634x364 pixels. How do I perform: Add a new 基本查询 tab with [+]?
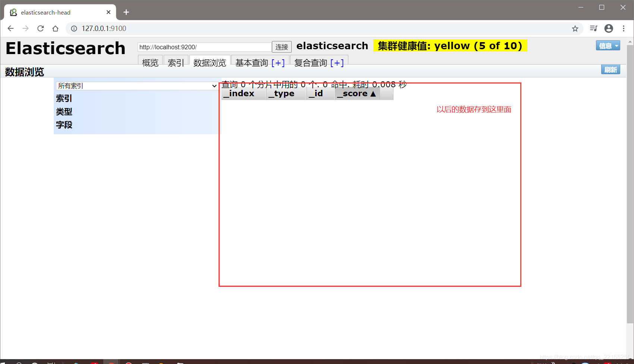click(278, 63)
